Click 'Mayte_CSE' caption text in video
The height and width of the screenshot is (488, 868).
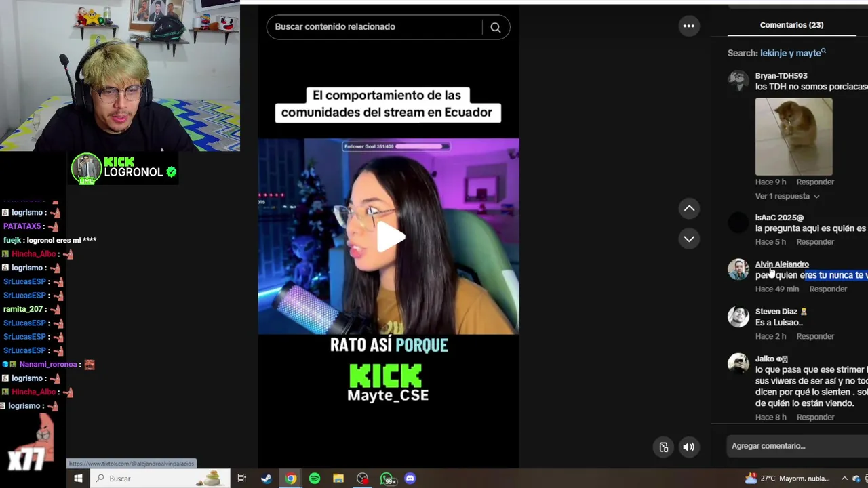(388, 395)
